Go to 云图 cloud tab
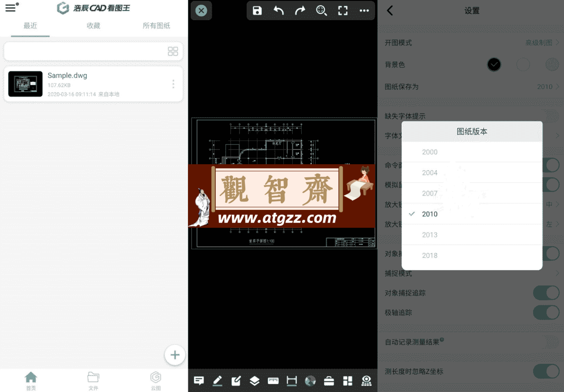This screenshot has width=564, height=392. click(156, 381)
